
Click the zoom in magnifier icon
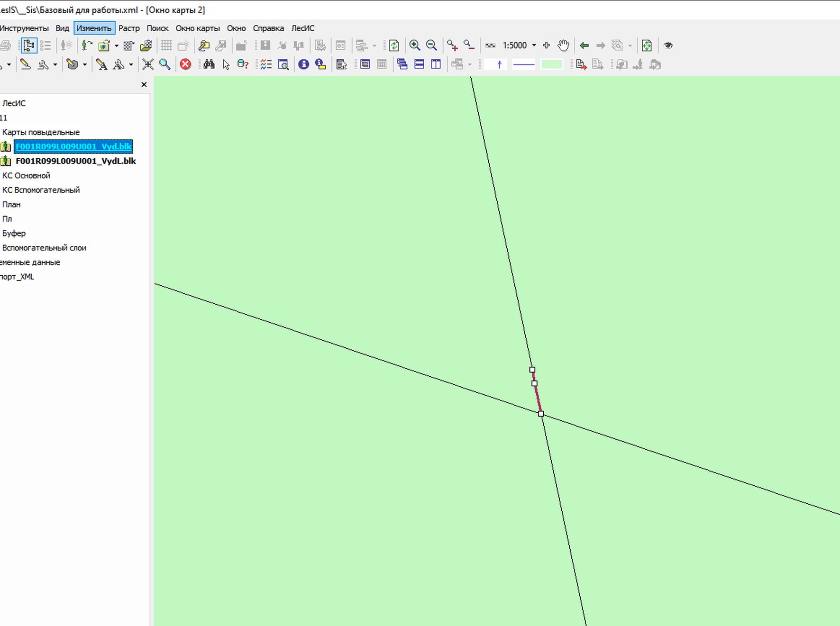414,45
